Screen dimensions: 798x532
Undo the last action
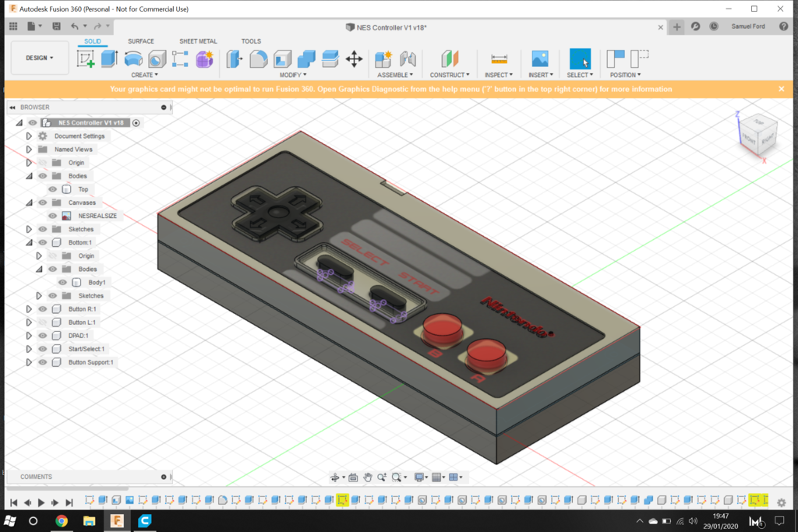click(75, 26)
